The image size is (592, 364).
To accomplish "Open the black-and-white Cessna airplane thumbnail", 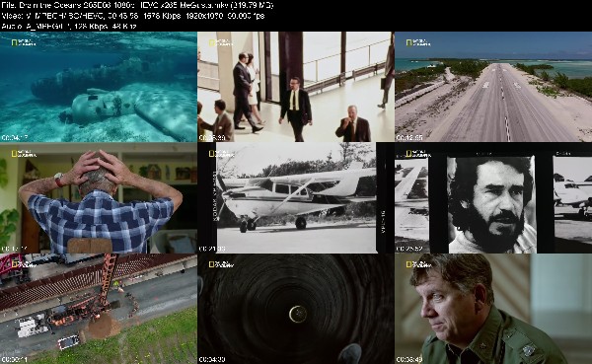I will pos(296,198).
